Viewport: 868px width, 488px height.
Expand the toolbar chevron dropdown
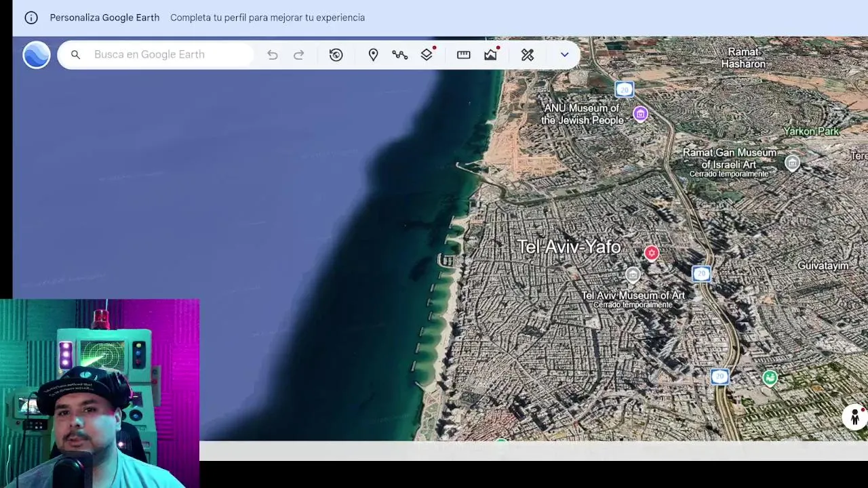(x=564, y=55)
